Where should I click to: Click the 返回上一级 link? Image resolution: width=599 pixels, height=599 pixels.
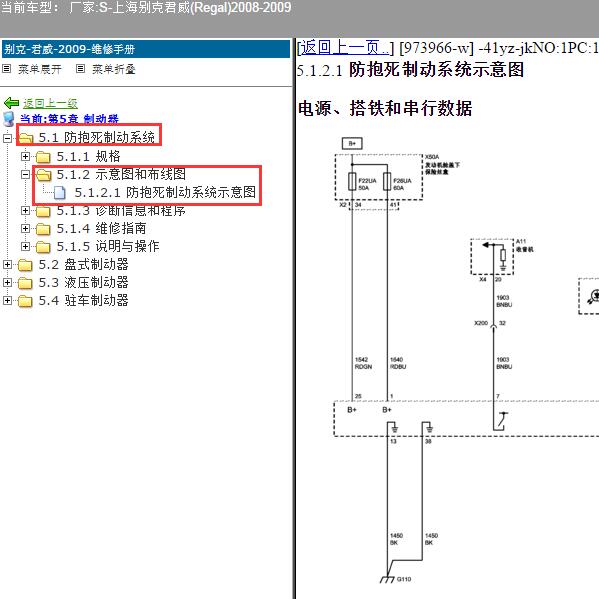(x=50, y=103)
